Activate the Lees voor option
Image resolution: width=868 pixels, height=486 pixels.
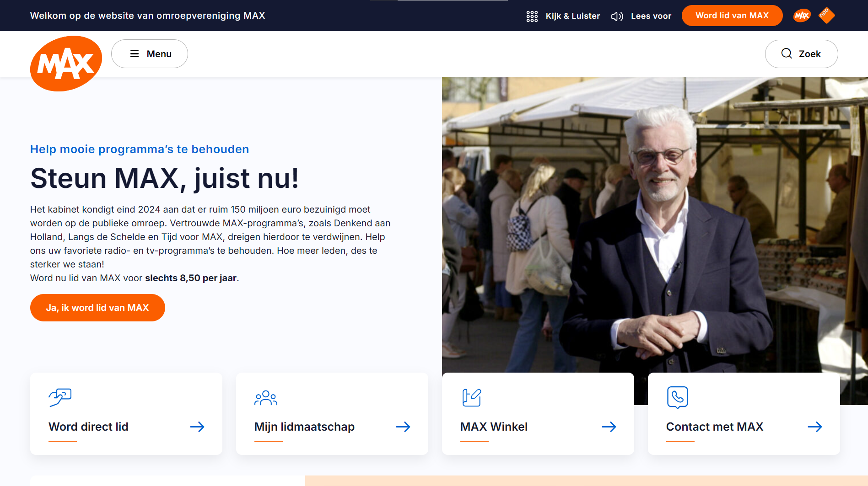[651, 16]
